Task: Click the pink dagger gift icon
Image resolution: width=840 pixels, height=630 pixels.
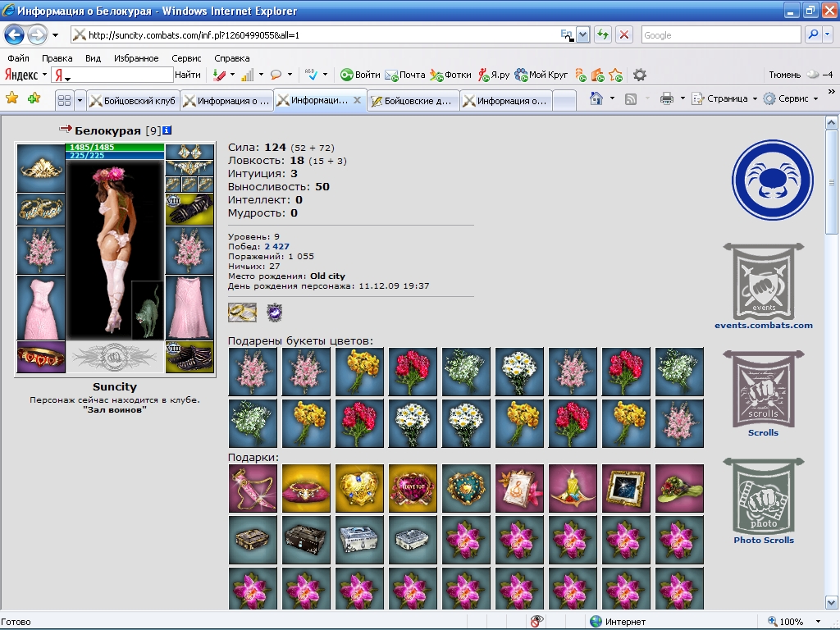Action: pyautogui.click(x=253, y=489)
